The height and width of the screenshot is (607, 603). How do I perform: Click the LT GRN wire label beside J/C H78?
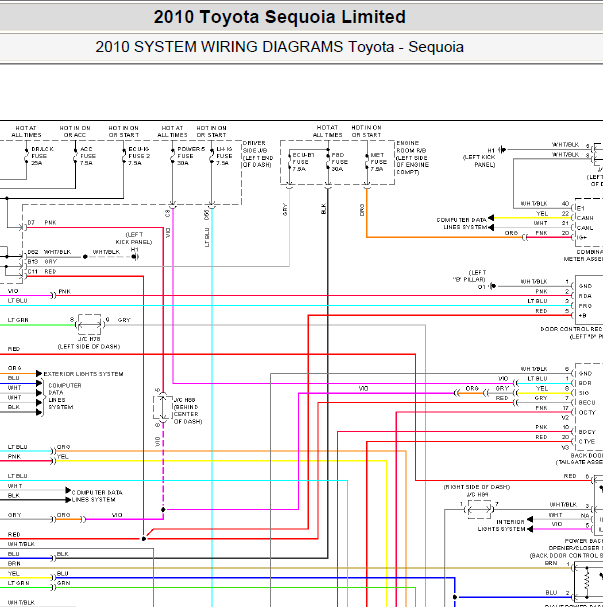(x=18, y=320)
